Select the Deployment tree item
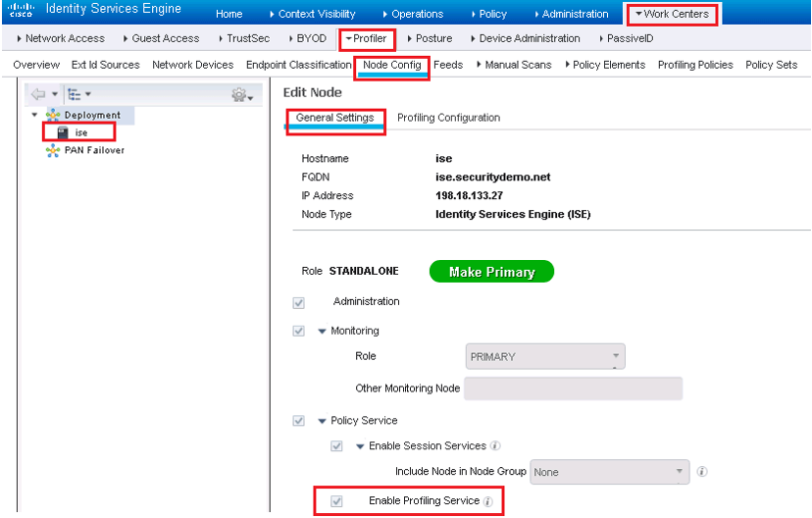The width and height of the screenshot is (812, 518). pos(92,115)
